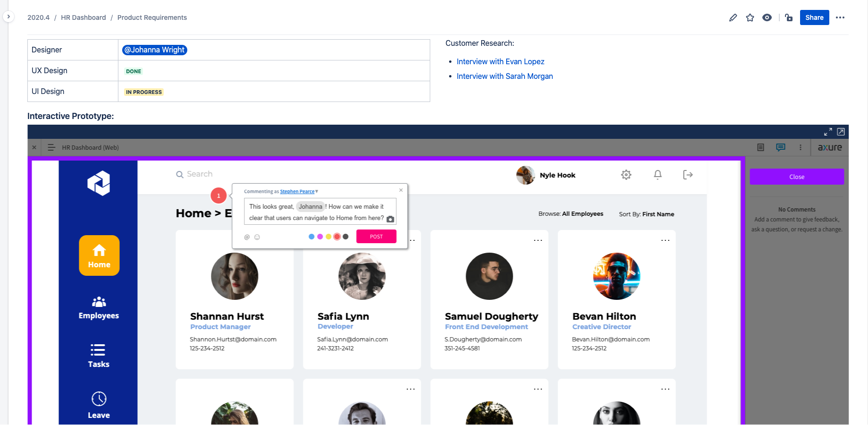Image resolution: width=868 pixels, height=425 pixels.
Task: Open Samuel Dougherty card options menu
Action: 538,240
